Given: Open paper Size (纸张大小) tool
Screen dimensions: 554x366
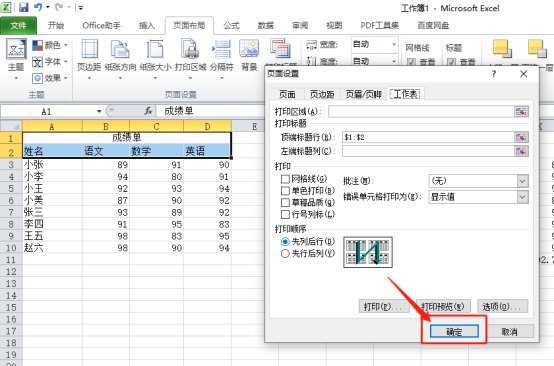Looking at the screenshot, I should click(155, 58).
